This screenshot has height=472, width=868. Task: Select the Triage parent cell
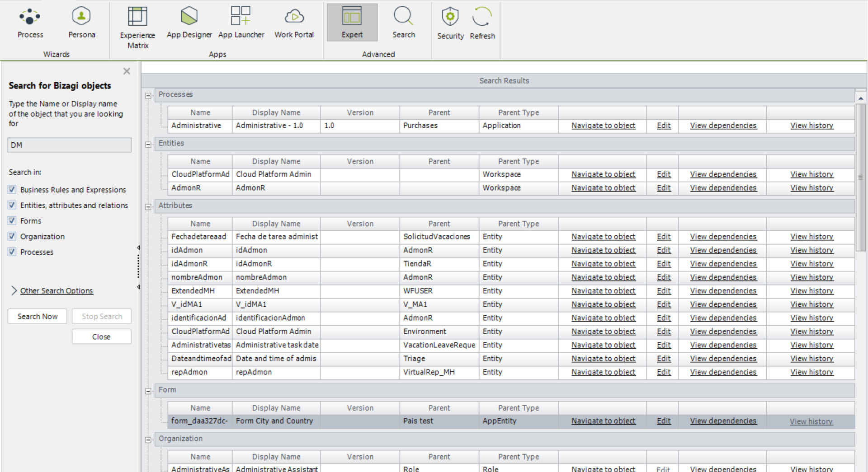[x=439, y=359]
